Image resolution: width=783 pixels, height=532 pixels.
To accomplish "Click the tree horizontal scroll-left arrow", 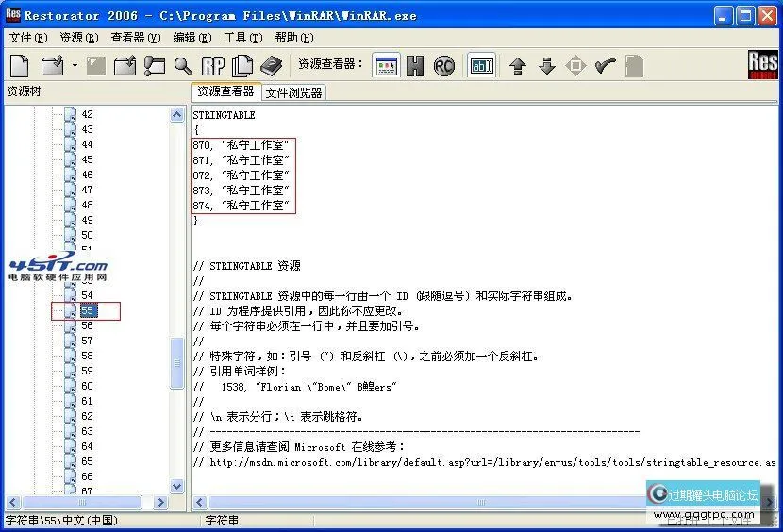I will 13,502.
